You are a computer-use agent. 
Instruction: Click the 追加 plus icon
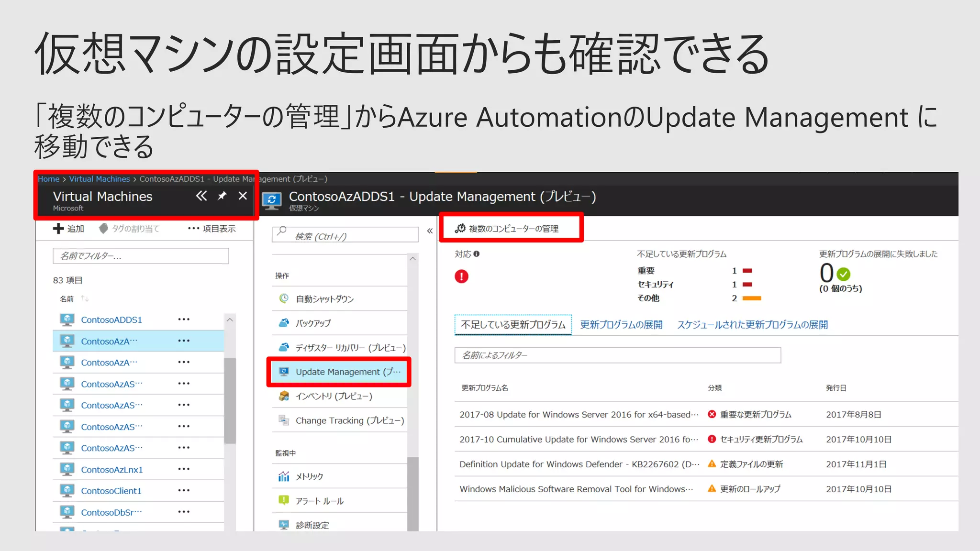[58, 229]
